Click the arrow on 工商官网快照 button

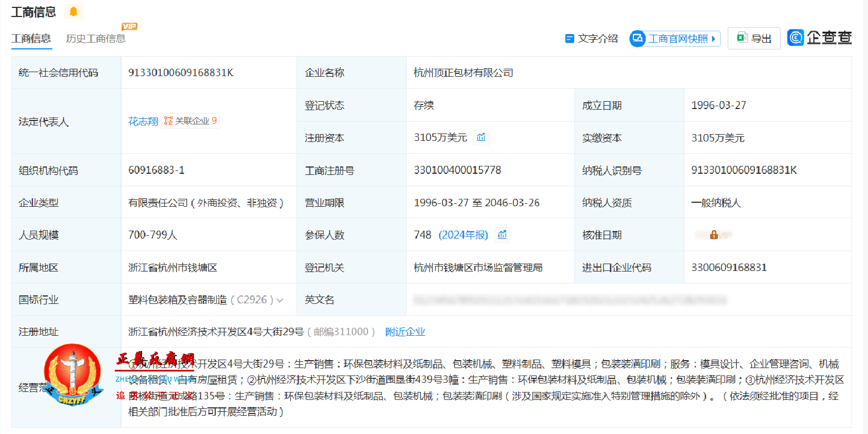click(x=714, y=38)
